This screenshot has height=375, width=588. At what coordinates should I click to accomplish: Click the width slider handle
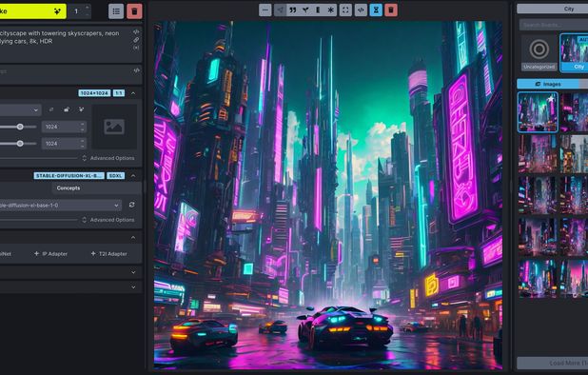20,127
